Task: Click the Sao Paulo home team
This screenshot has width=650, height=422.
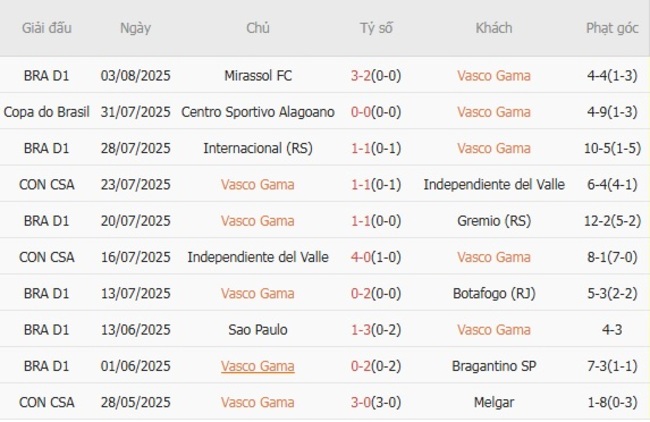Action: [x=258, y=329]
